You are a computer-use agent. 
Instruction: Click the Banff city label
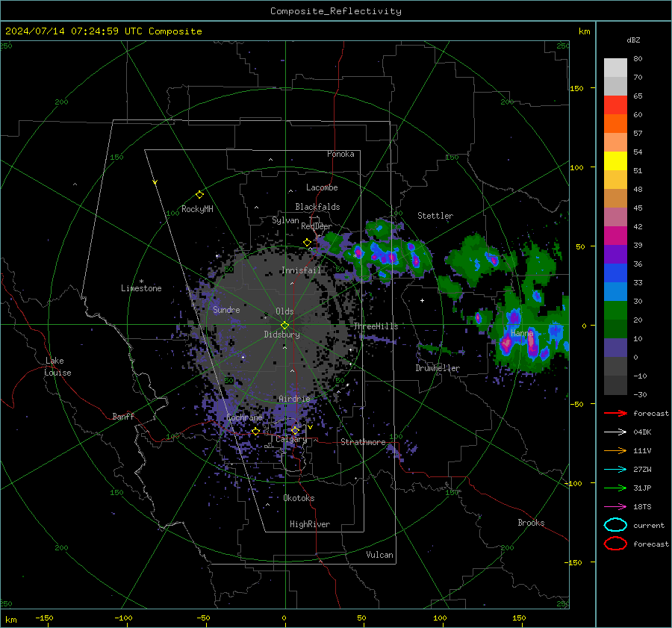(123, 416)
